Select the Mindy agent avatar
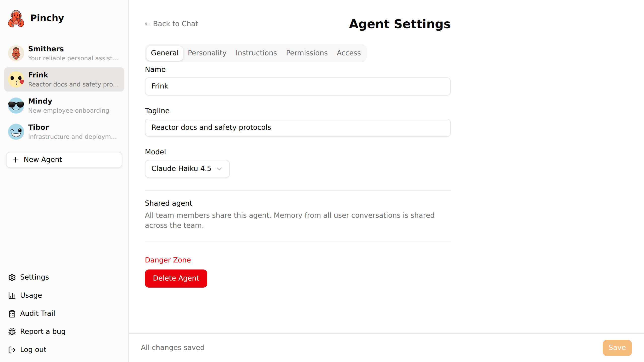The width and height of the screenshot is (644, 362). click(16, 105)
